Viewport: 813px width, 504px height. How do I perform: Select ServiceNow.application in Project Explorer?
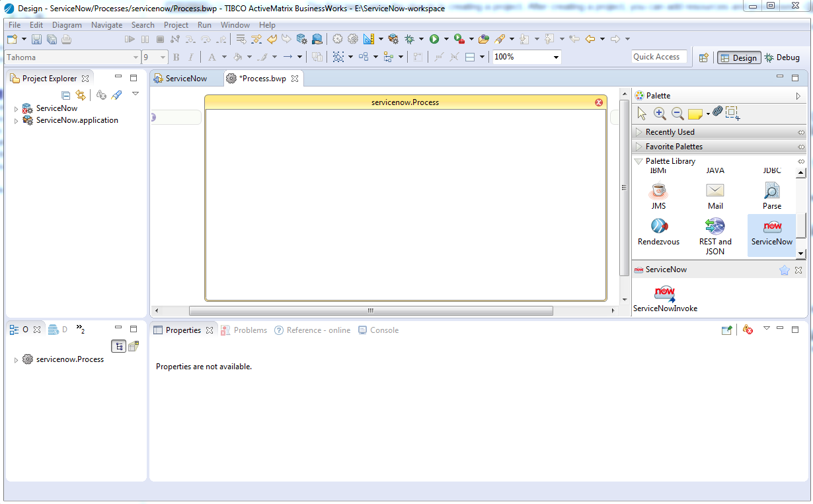point(77,120)
